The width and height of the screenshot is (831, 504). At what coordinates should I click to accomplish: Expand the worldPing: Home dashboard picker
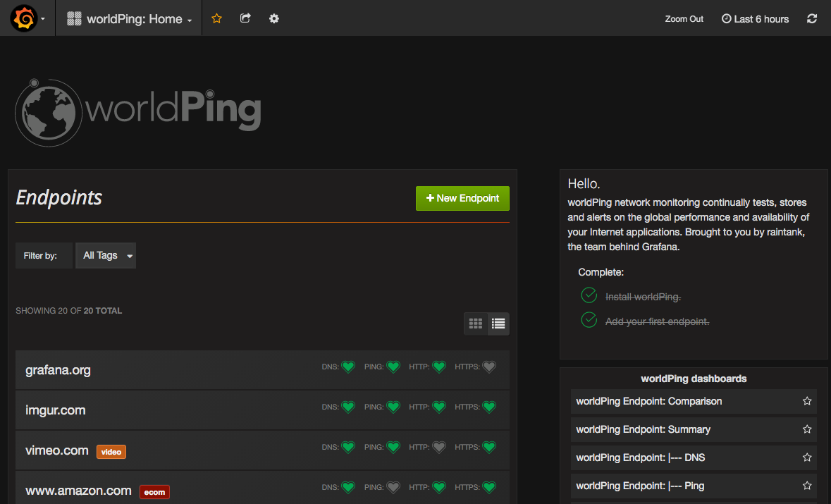tap(129, 19)
